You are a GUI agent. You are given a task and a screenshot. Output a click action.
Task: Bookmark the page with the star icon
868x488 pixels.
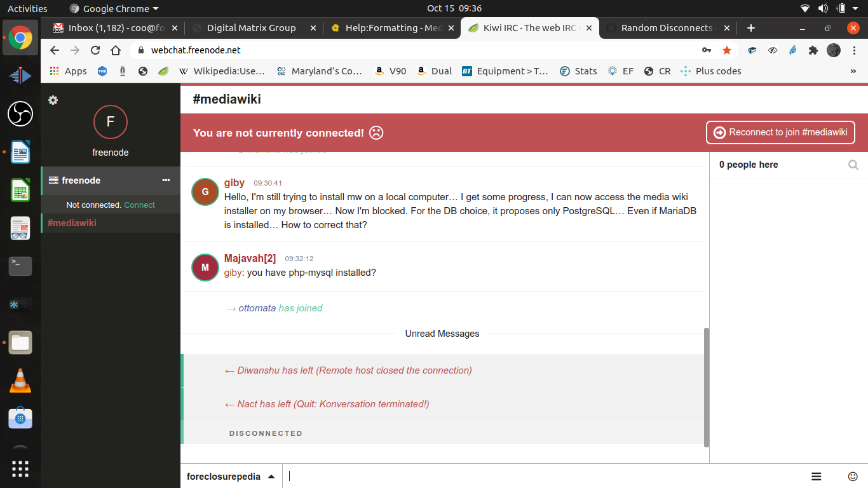pos(727,50)
